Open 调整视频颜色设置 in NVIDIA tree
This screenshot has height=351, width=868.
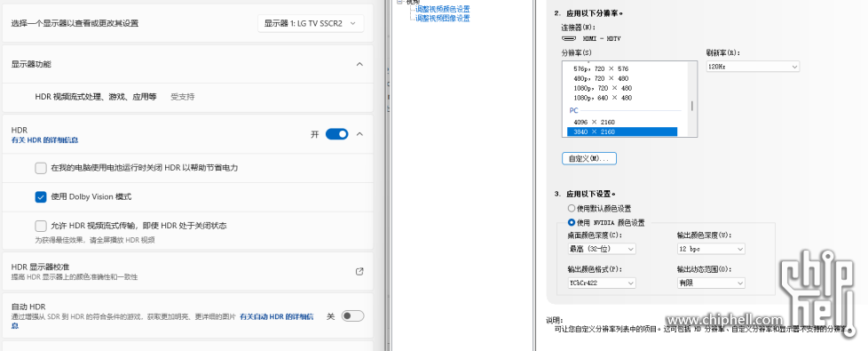[442, 9]
